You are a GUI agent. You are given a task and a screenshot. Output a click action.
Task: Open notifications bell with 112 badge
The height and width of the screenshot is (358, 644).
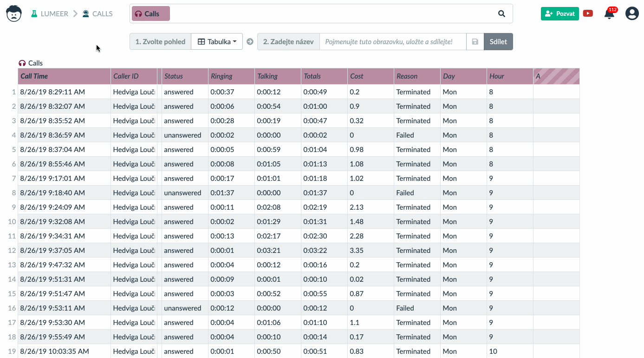(610, 13)
